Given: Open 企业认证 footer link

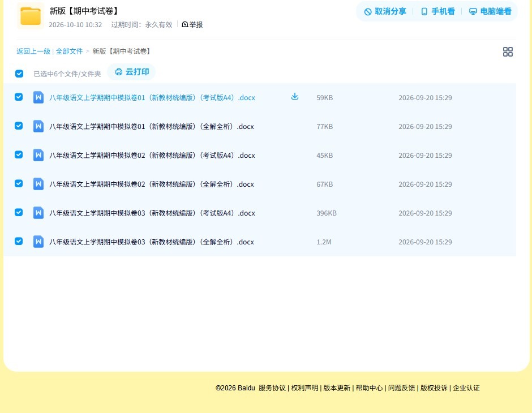Looking at the screenshot, I should coord(466,388).
